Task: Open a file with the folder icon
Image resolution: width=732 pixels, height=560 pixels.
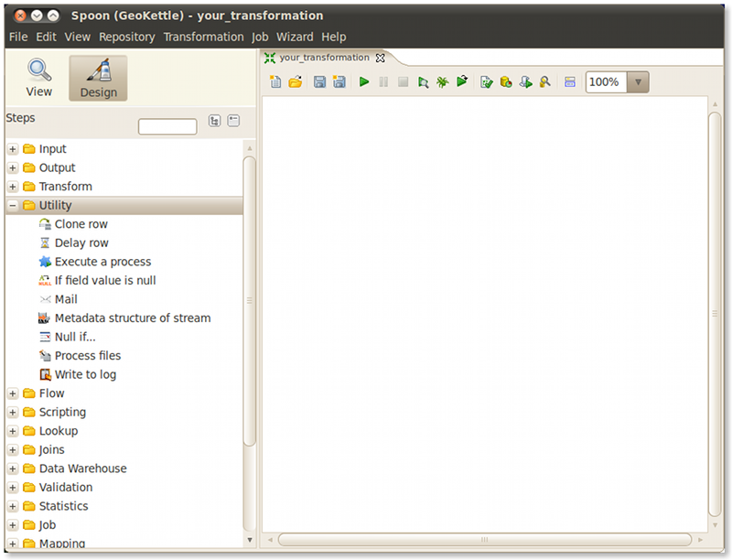Action: (x=295, y=82)
